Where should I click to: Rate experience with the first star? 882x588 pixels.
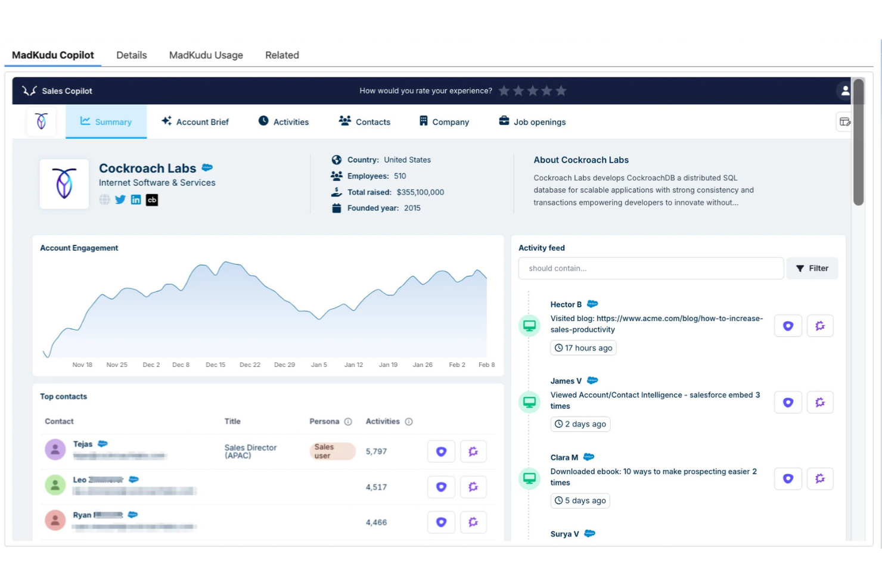(504, 91)
